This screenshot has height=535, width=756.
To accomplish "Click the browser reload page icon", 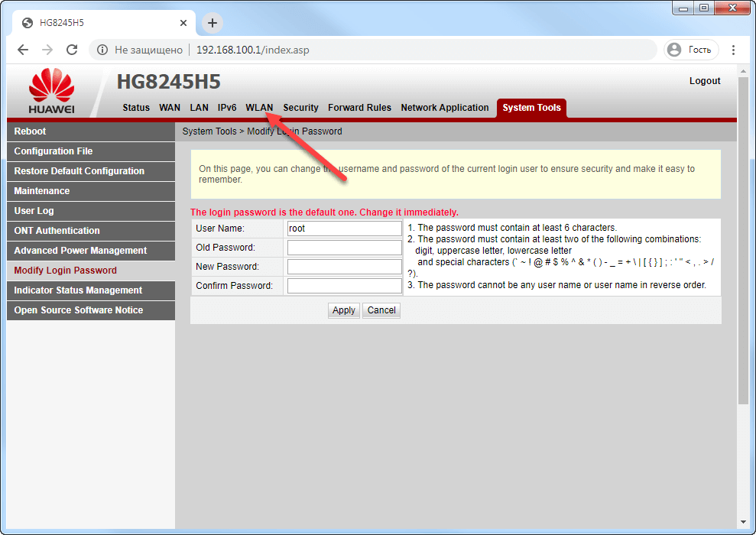I will [x=72, y=50].
